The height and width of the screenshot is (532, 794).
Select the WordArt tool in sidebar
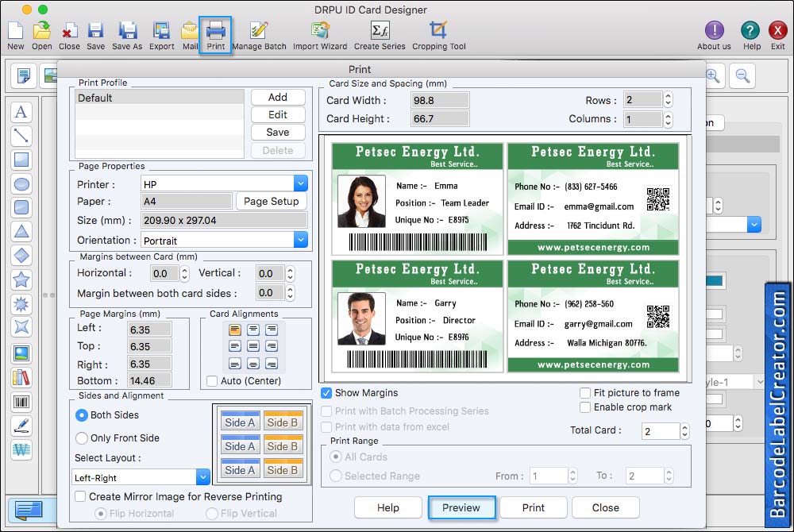click(21, 449)
